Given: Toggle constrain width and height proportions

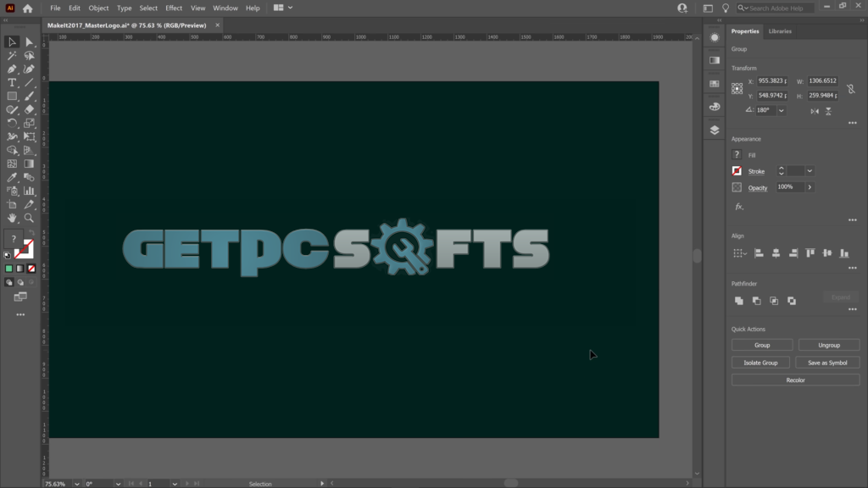Looking at the screenshot, I should [851, 88].
